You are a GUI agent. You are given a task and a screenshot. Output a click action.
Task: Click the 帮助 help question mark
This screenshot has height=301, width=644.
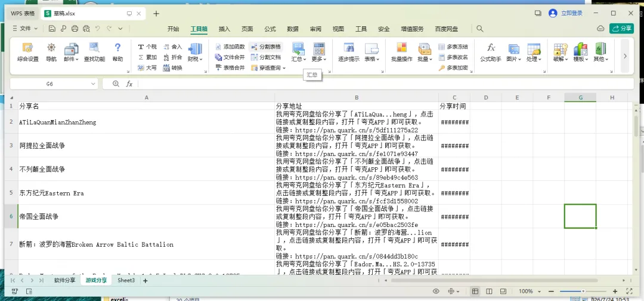point(117,52)
